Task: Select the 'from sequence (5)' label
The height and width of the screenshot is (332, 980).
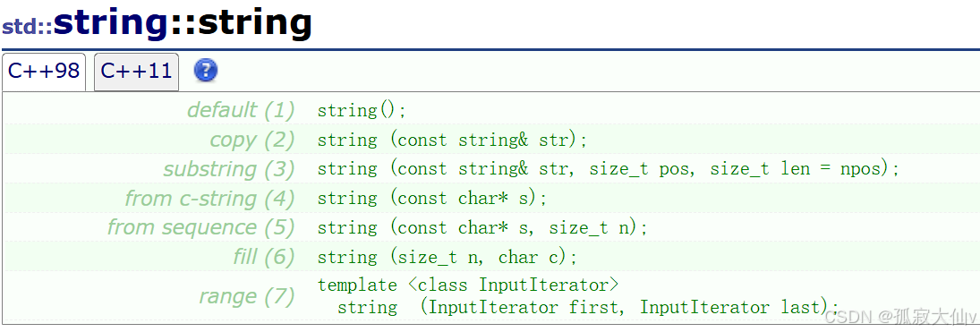Action: coord(200,227)
